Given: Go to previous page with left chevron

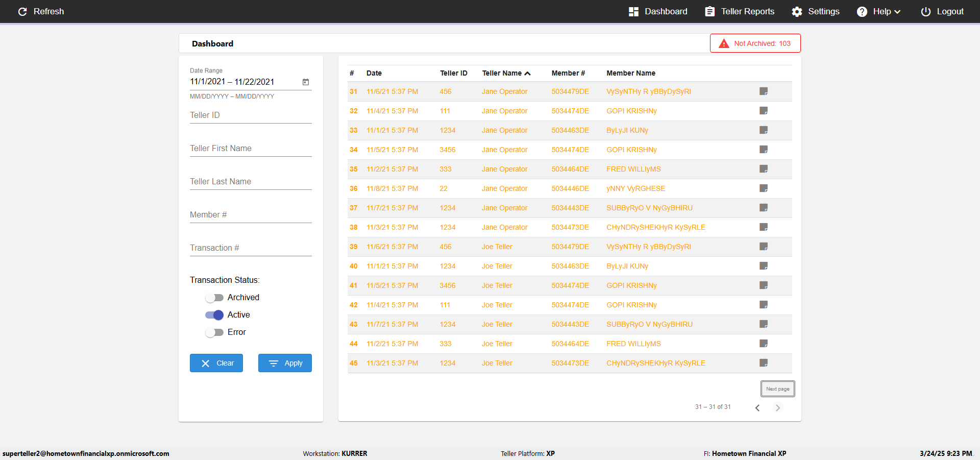Looking at the screenshot, I should [757, 407].
